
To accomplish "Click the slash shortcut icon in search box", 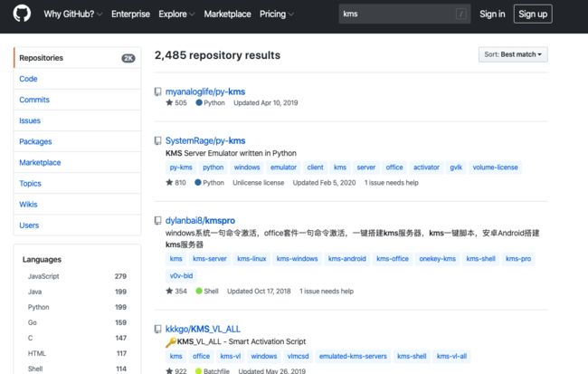I will pyautogui.click(x=460, y=14).
